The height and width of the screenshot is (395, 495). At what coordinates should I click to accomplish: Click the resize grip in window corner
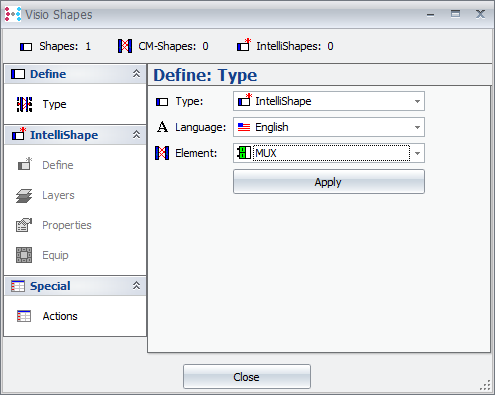tap(486, 386)
